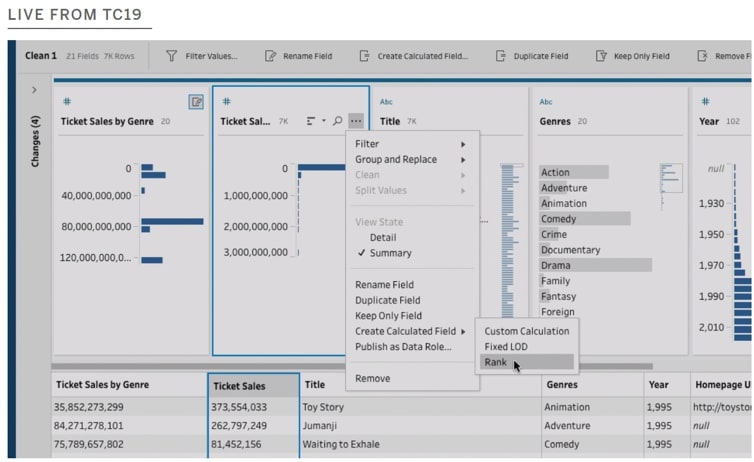Click the 80,000,000,000 histogram bar

[x=172, y=222]
